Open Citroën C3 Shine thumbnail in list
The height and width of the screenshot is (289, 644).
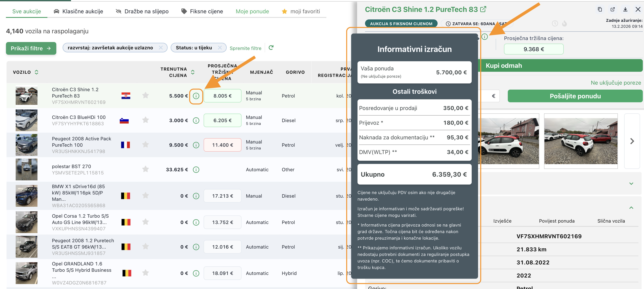point(27,96)
